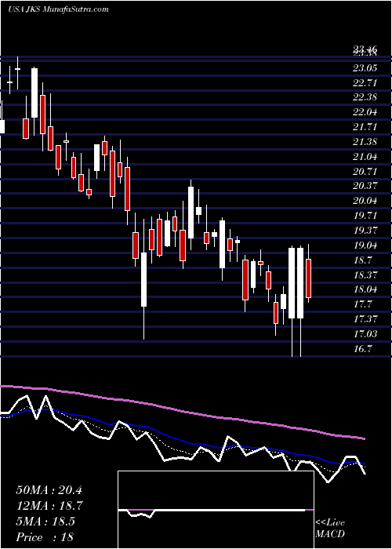The image size is (392, 549).
Task: Select the 22.71 price axis label
Action: [x=365, y=83]
